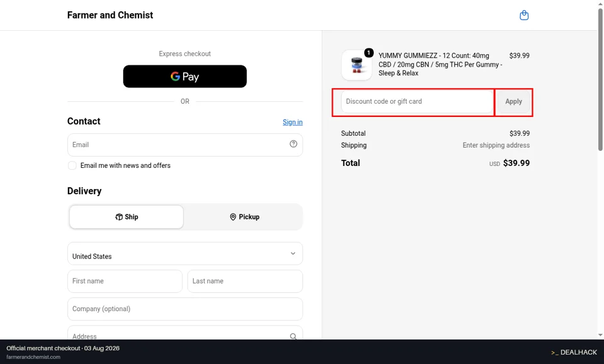Click the address search magnifier icon
This screenshot has height=364, width=604.
tap(293, 336)
